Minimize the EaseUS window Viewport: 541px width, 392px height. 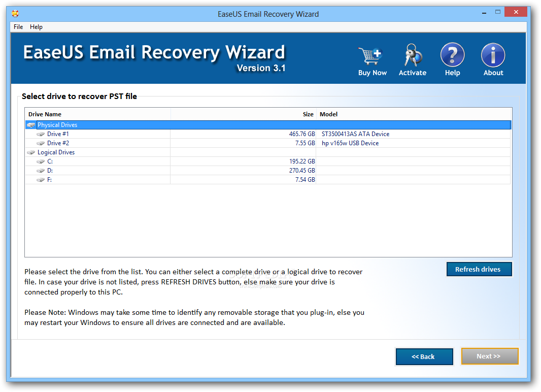[x=484, y=12]
